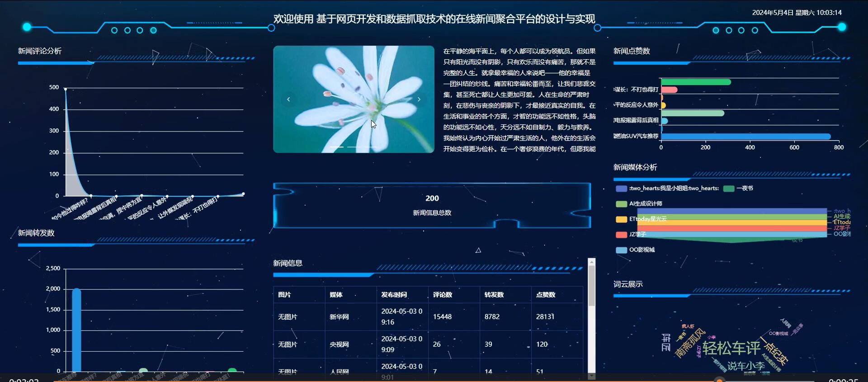Toggle the OO影视城 legend item
The image size is (868, 382).
pyautogui.click(x=635, y=250)
